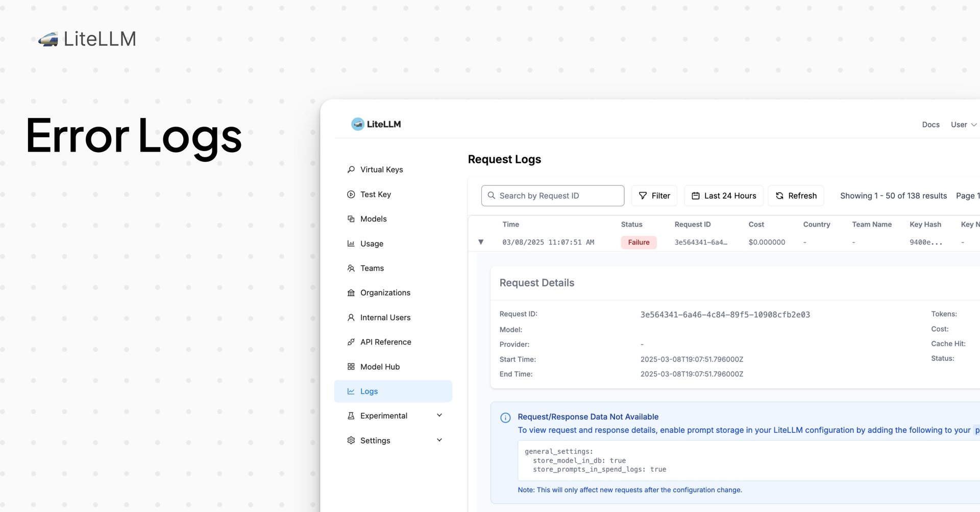The image size is (980, 512).
Task: Click the Refresh button
Action: point(796,196)
